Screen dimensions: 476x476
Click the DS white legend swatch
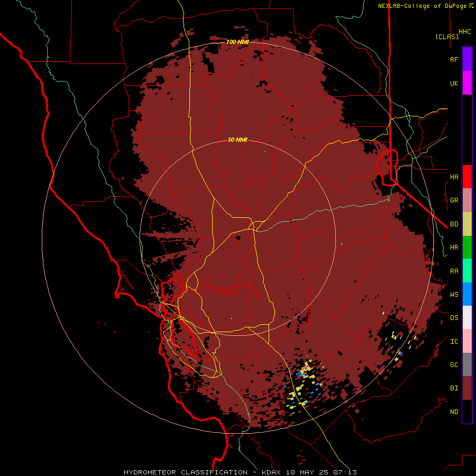point(467,317)
